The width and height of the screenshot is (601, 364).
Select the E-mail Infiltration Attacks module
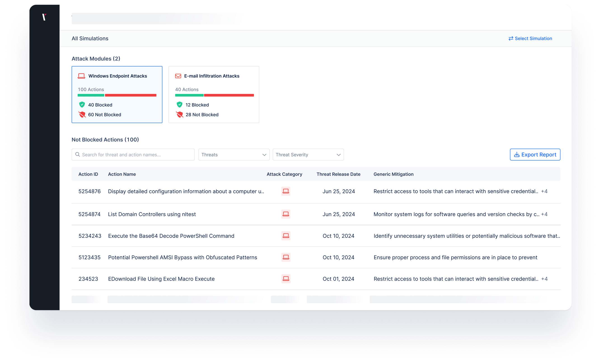click(x=213, y=95)
